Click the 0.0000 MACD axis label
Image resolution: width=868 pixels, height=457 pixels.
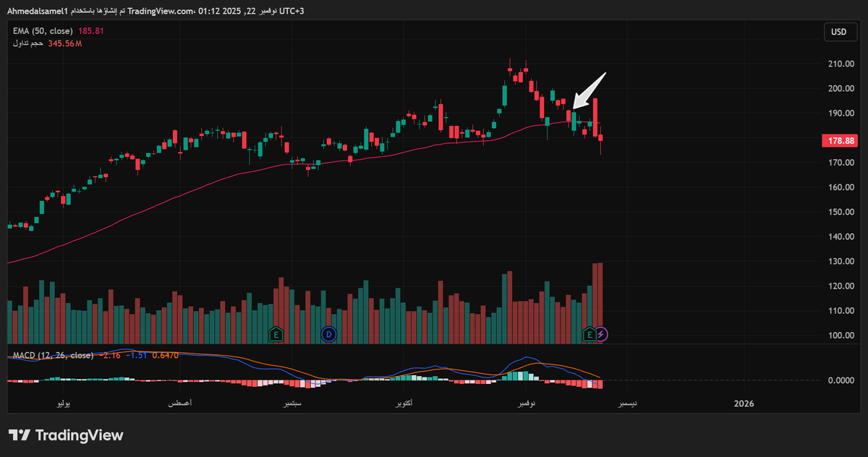point(840,380)
